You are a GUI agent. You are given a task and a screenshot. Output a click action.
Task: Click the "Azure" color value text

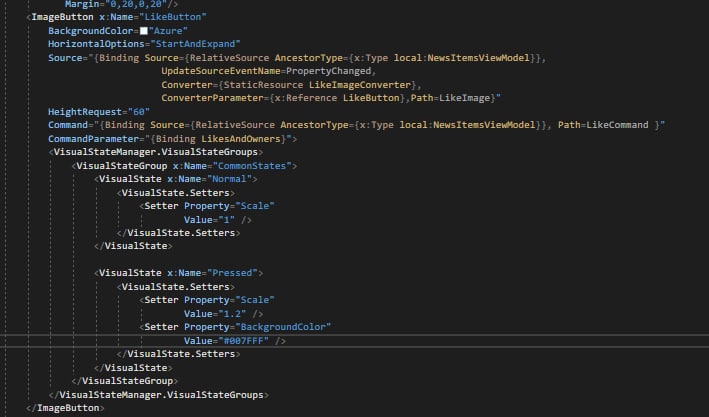[x=168, y=31]
